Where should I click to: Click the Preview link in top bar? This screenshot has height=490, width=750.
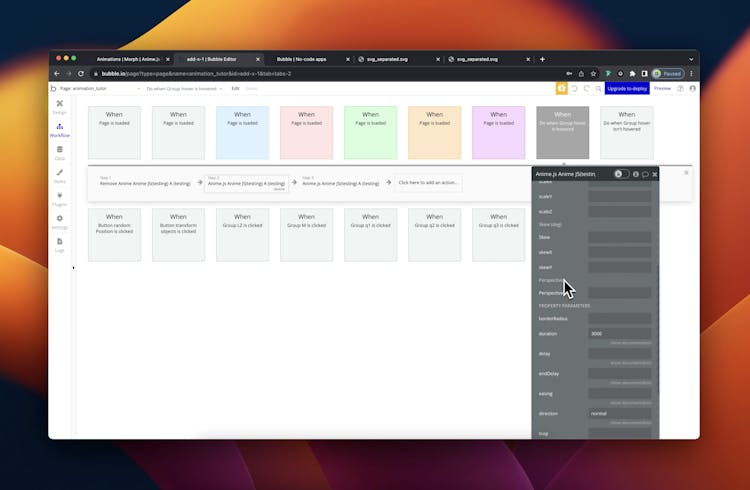662,88
